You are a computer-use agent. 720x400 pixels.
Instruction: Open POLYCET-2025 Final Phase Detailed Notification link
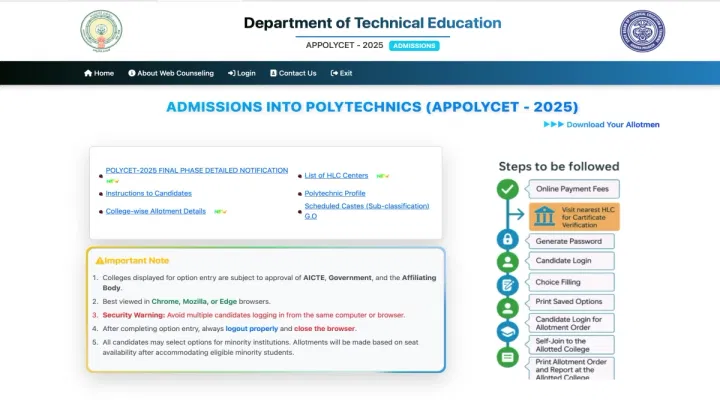pyautogui.click(x=196, y=171)
